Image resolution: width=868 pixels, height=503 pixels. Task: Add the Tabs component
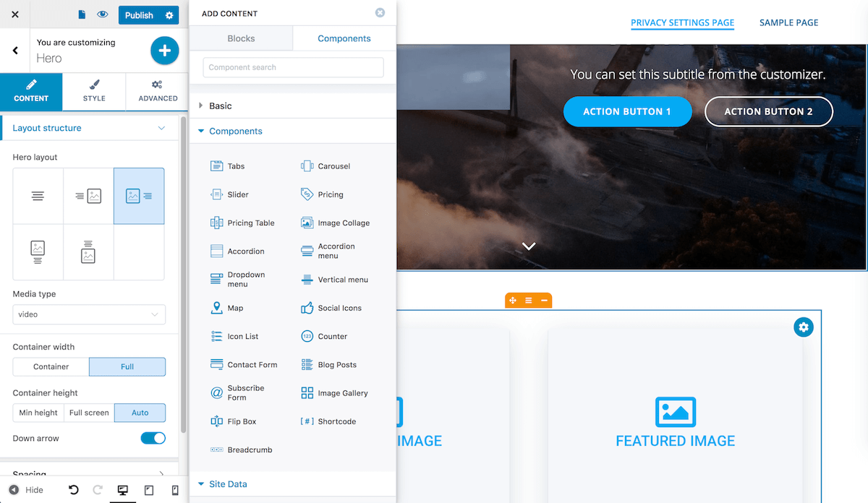click(x=228, y=166)
